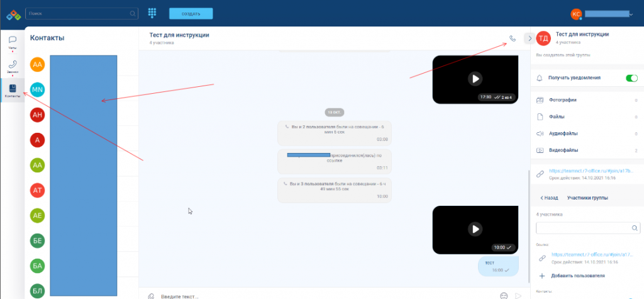Open the dial pad keypad icon

point(152,13)
